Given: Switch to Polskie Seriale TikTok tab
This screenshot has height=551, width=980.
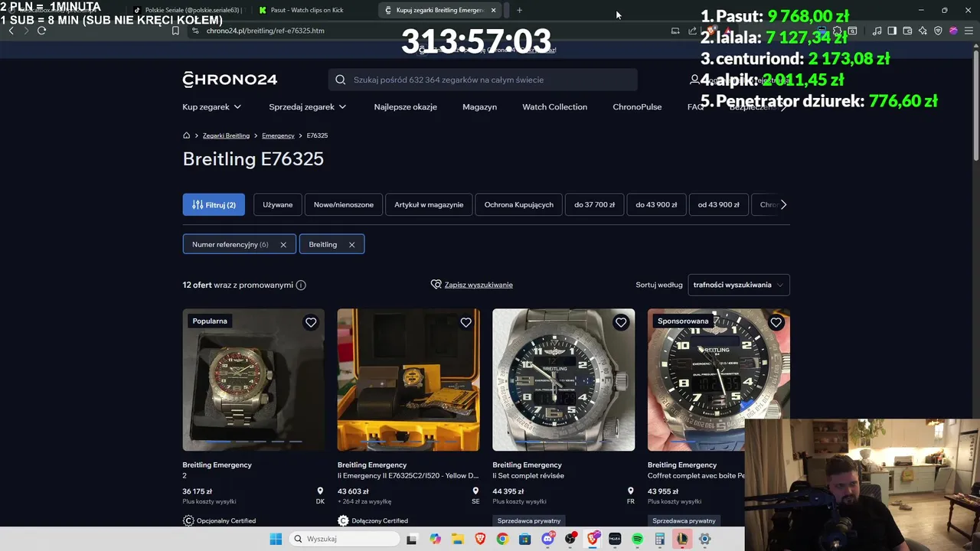Looking at the screenshot, I should [x=187, y=10].
